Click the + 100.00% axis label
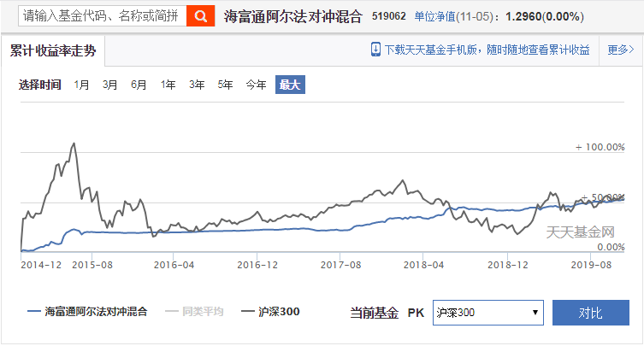Screen dimensions: 644x346 (600, 147)
